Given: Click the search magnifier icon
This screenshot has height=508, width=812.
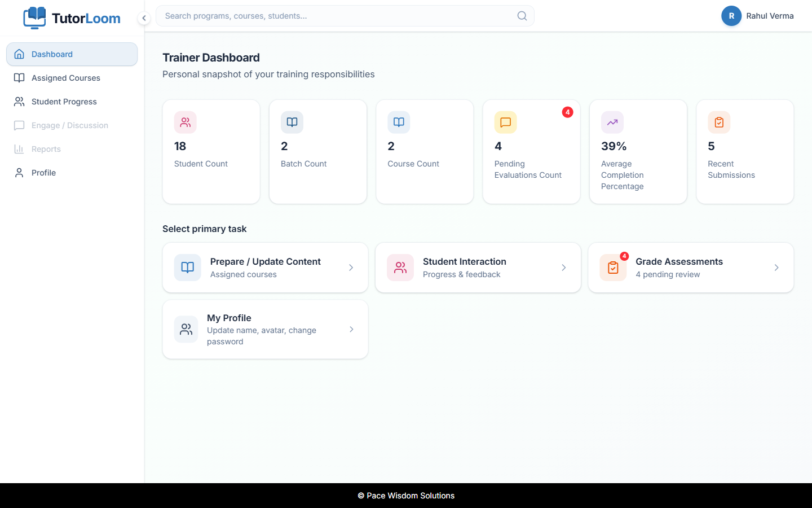Looking at the screenshot, I should click(x=522, y=16).
